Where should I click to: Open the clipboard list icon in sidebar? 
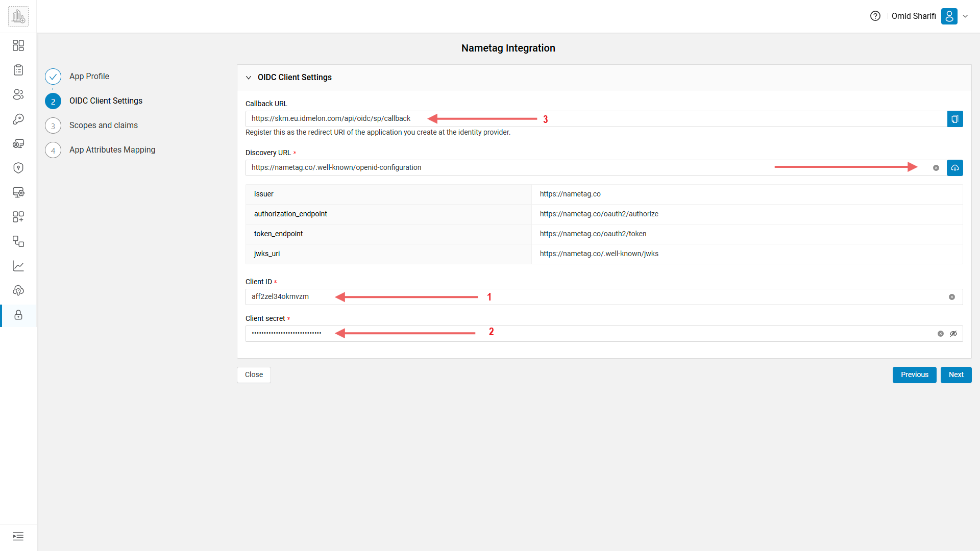[x=18, y=70]
